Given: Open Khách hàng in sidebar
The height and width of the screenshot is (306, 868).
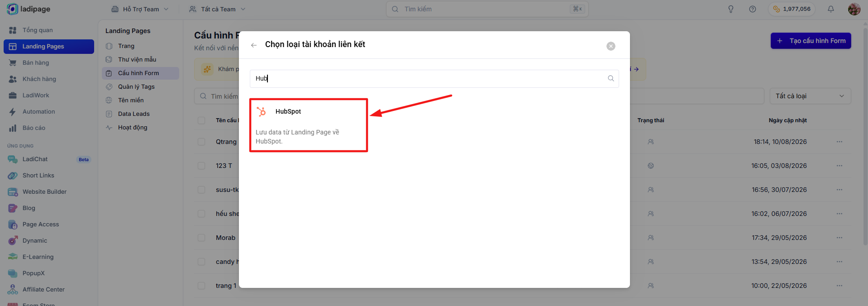Looking at the screenshot, I should pos(49,79).
